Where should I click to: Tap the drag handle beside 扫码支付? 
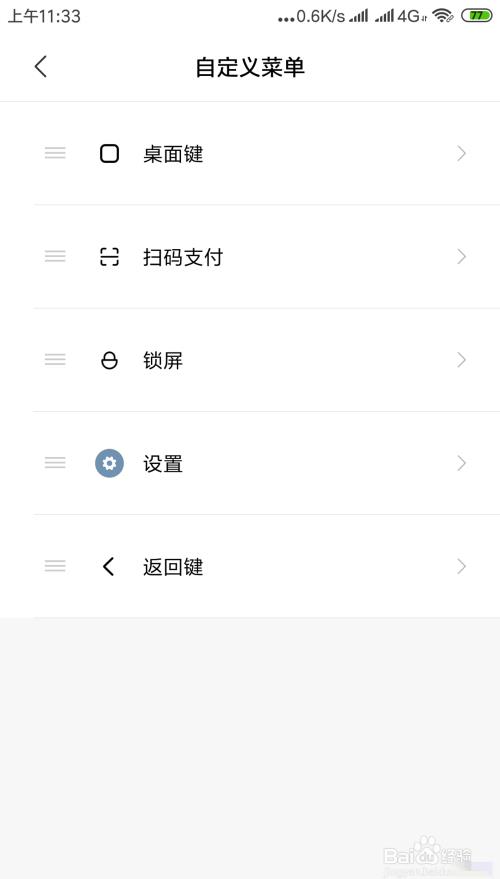(x=55, y=256)
